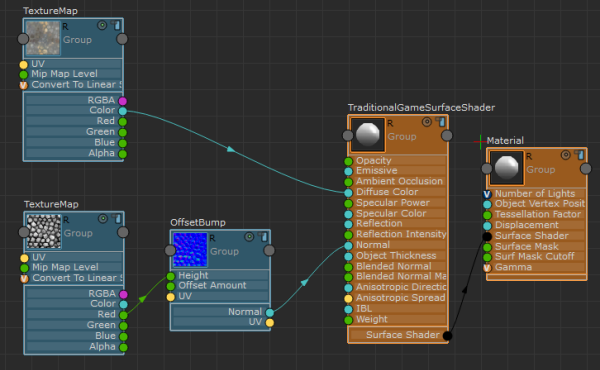600x370 pixels.
Task: Click the target icon on Material node
Action: click(x=566, y=155)
